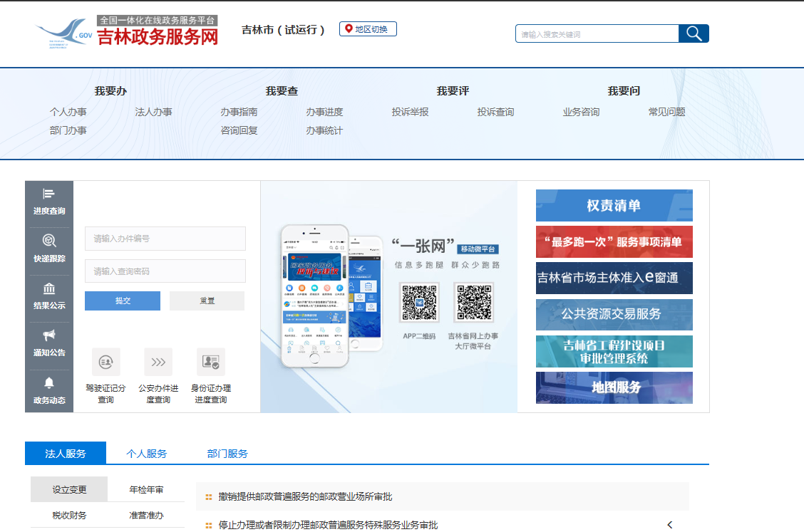Open the 办事进度 link
The image size is (804, 532).
click(324, 112)
